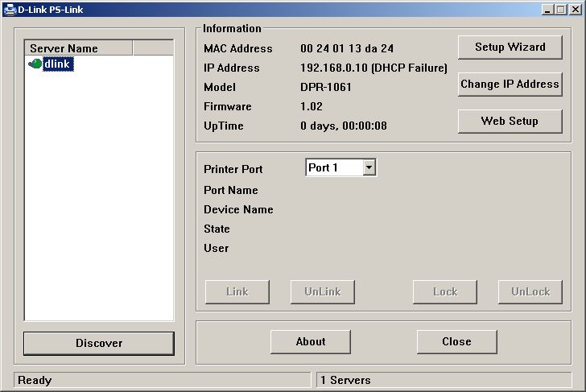Click the Printer Port label
Viewport: 586px width, 392px height.
click(x=233, y=169)
